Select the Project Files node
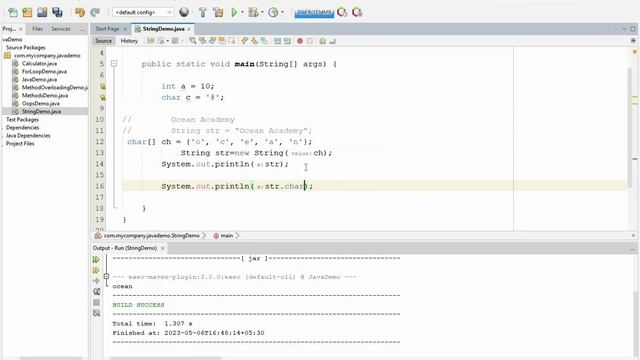The height and width of the screenshot is (360, 640). [x=20, y=144]
